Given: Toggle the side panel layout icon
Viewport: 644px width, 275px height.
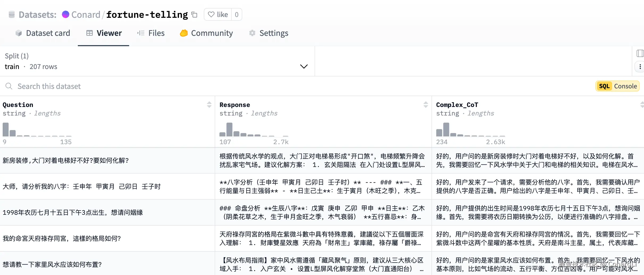Looking at the screenshot, I should [640, 53].
